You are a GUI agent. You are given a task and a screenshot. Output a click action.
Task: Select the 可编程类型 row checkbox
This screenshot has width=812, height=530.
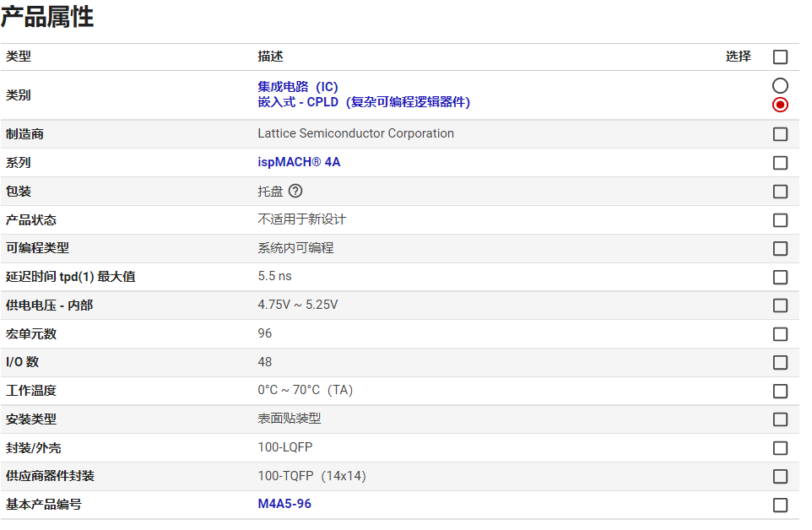click(x=780, y=249)
